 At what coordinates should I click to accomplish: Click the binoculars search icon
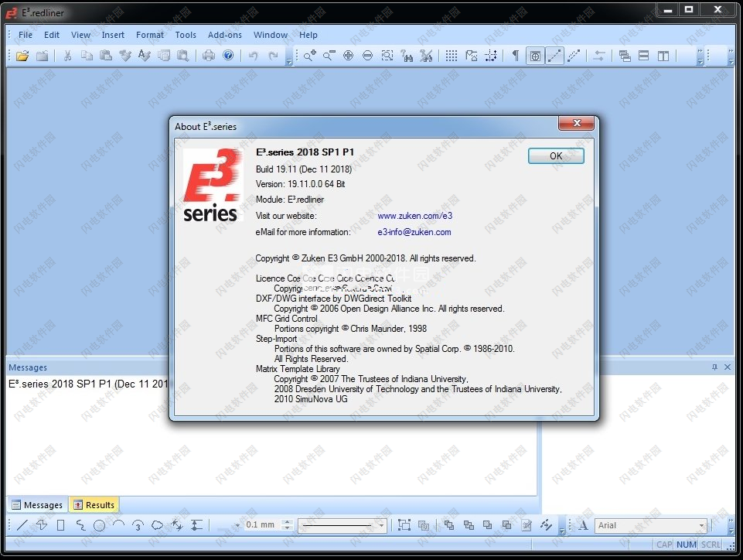click(x=407, y=56)
